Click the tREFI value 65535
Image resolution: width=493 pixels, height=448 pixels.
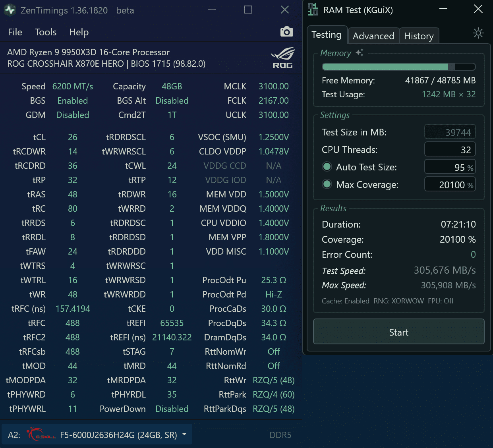click(172, 323)
